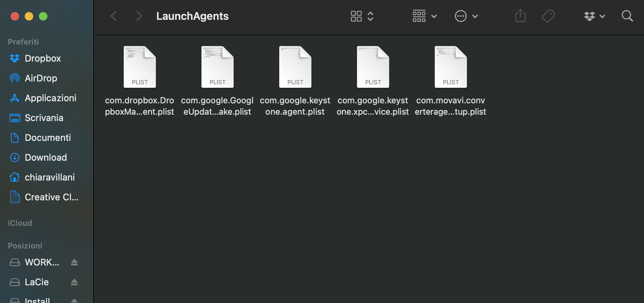Select com.google.GoogleUpdat...ake.plist file icon
The image size is (644, 303).
coord(217,67)
